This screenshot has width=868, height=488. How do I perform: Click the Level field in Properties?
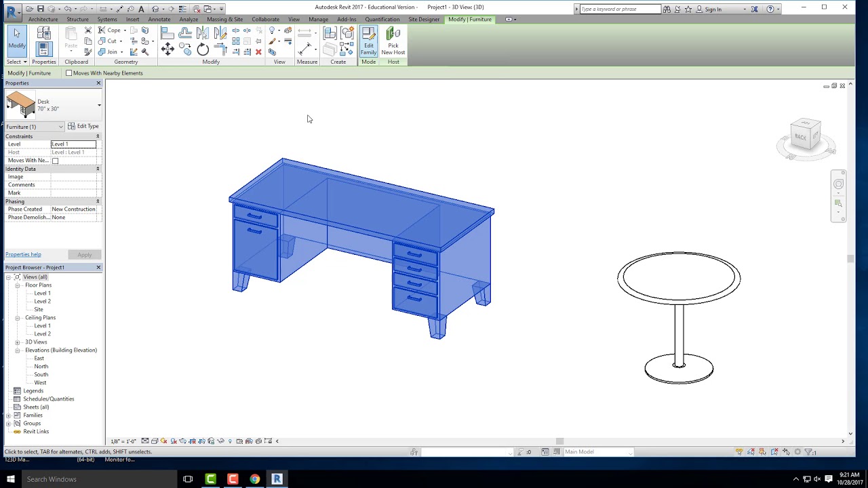[x=73, y=144]
